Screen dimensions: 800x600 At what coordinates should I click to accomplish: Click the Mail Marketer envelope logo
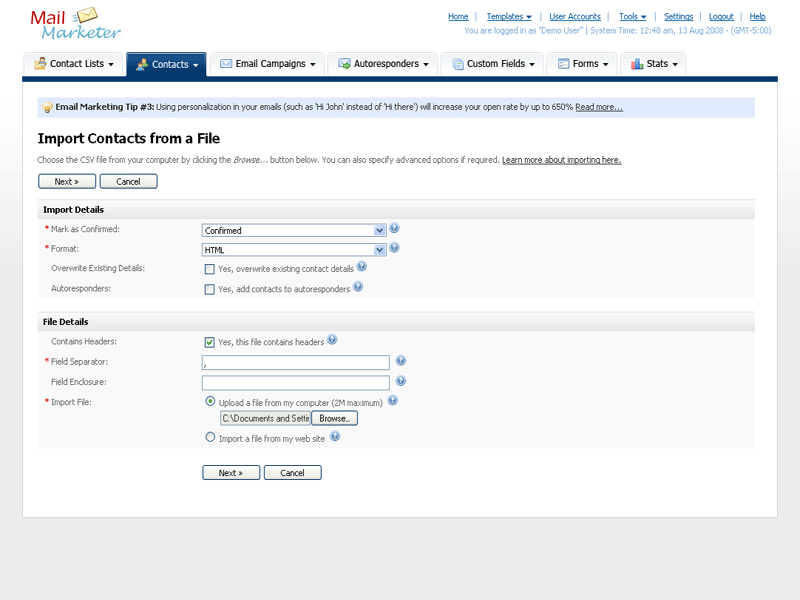[75, 24]
